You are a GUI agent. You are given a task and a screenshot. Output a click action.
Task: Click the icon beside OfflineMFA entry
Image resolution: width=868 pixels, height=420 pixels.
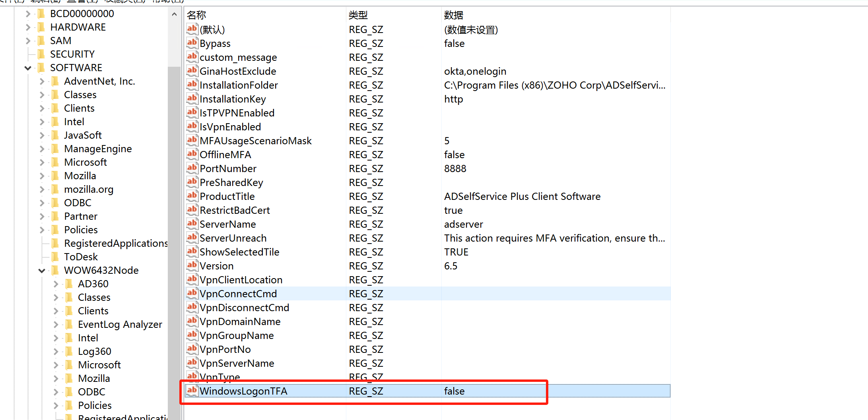[x=192, y=154]
